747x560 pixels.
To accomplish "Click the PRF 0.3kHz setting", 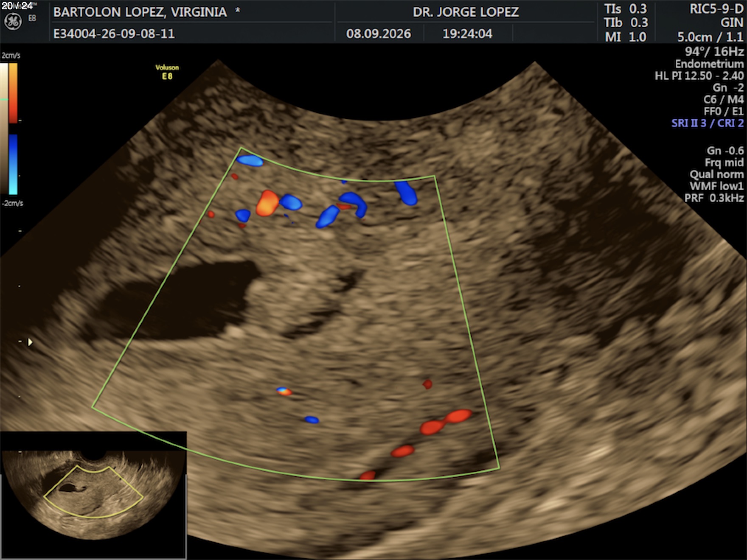I will (714, 198).
